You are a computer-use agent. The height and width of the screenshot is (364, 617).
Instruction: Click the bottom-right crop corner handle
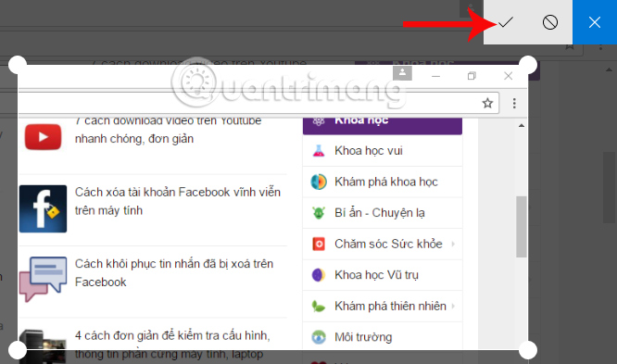528,350
